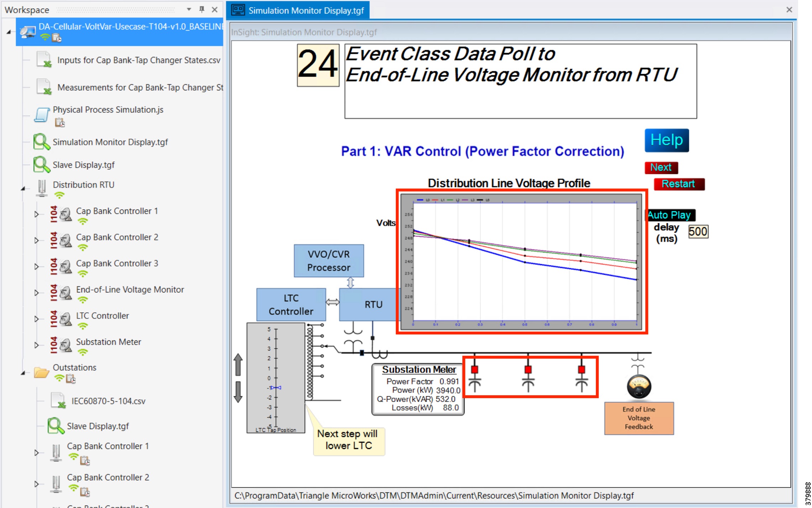812x508 pixels.
Task: Open the Physical Process Simulation.js script icon
Action: tap(42, 115)
